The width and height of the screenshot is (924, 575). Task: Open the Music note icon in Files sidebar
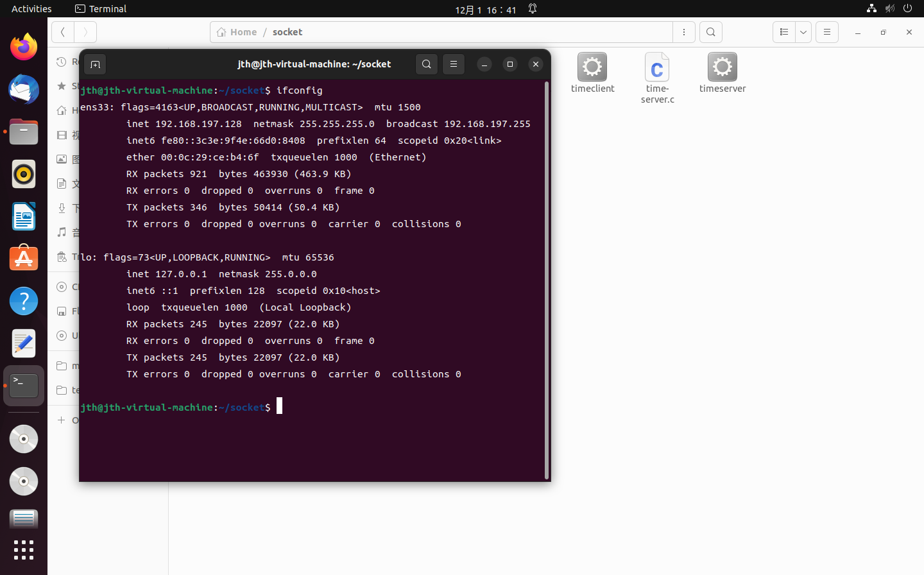(x=62, y=232)
